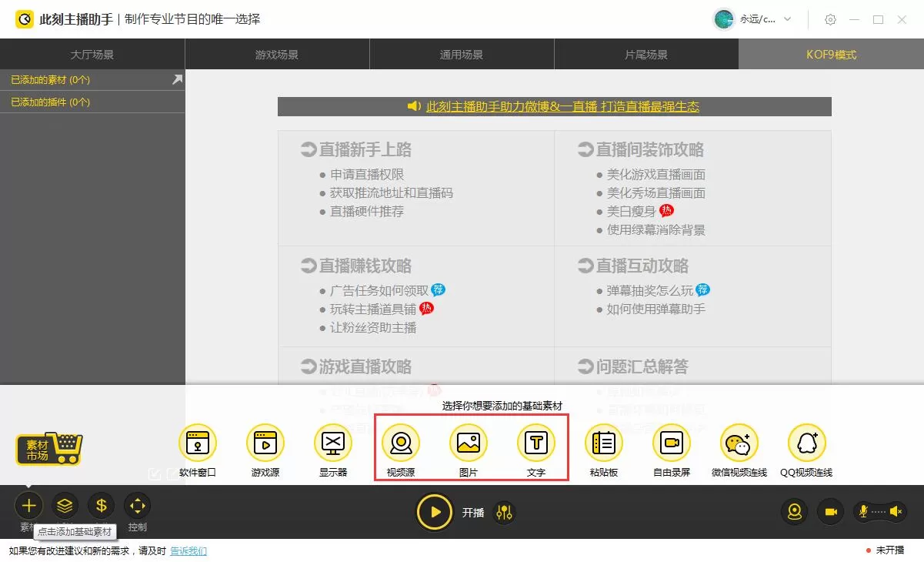Click the 告诉我们 feedback link

(x=188, y=551)
